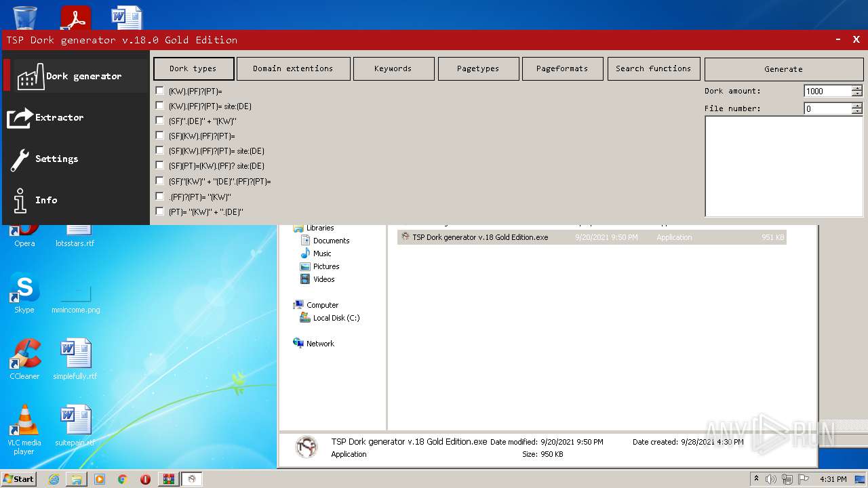Switch to the Search functions tab
868x488 pixels.
click(x=654, y=68)
